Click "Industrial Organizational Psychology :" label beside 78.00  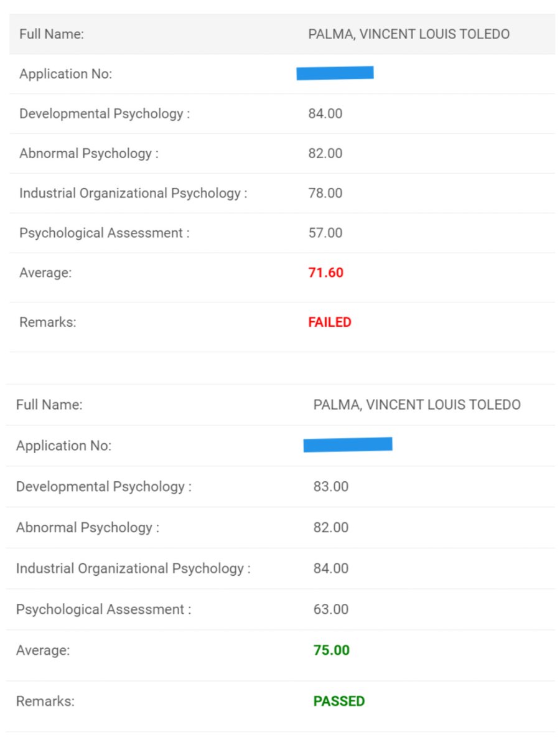tap(133, 194)
